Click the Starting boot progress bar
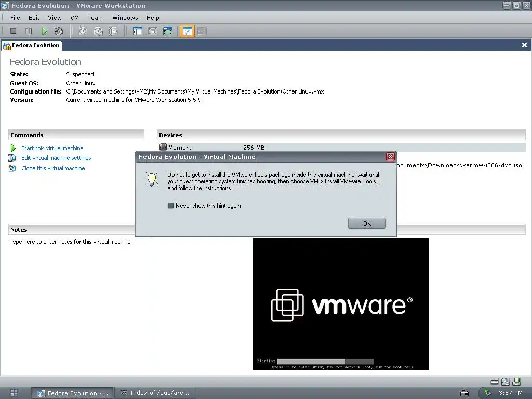532x399 pixels. click(325, 362)
